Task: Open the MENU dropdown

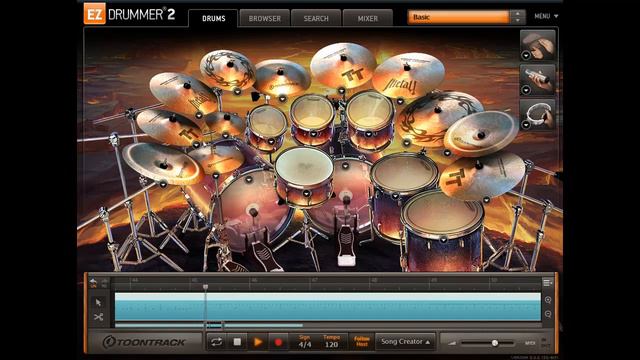Action: pyautogui.click(x=546, y=16)
